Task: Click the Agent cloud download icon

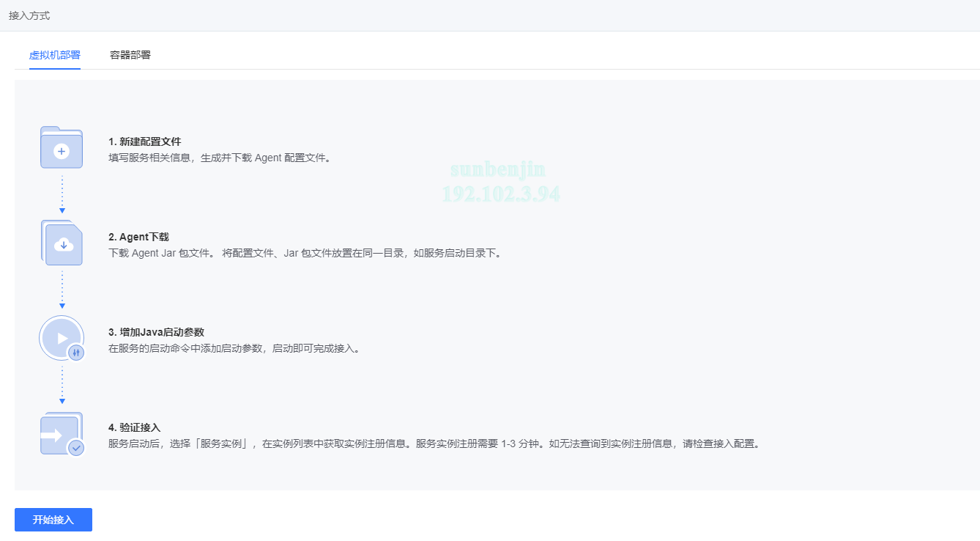Action: click(x=62, y=243)
